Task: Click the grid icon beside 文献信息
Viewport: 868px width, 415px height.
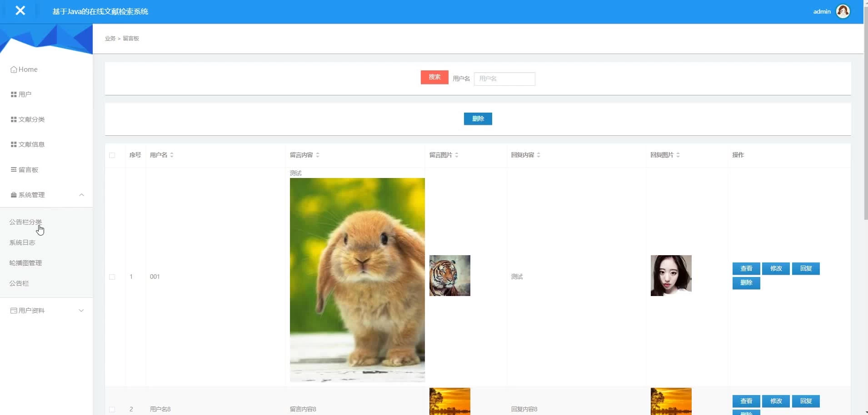Action: pos(14,144)
